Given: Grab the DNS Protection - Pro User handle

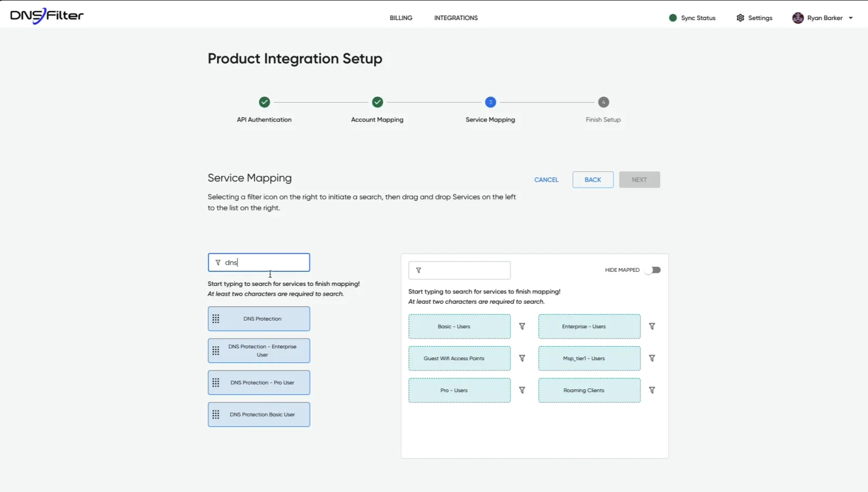Looking at the screenshot, I should [216, 383].
